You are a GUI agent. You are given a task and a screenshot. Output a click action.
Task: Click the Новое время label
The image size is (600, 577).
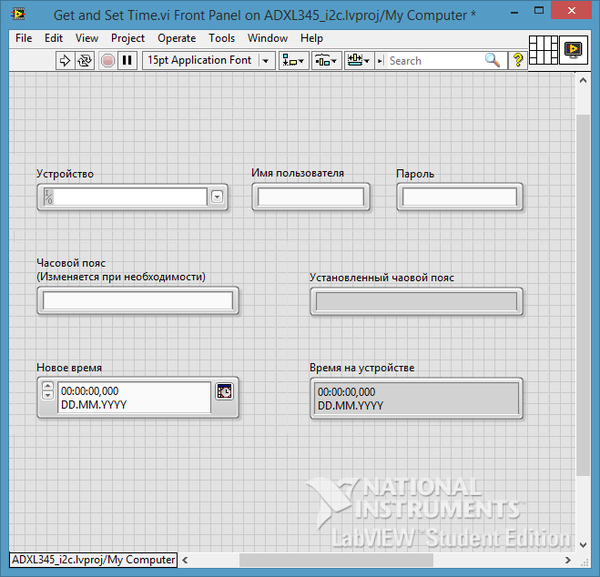[x=69, y=368]
